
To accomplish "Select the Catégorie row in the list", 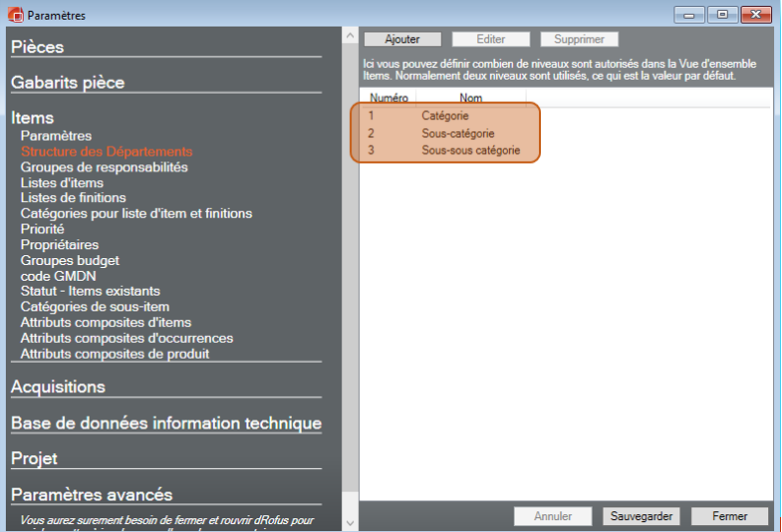I will [444, 117].
